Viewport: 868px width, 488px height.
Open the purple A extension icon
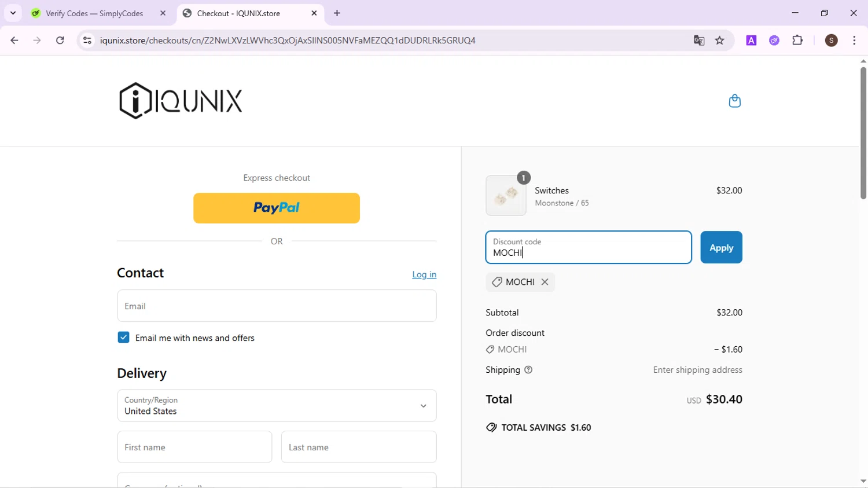[x=751, y=41]
